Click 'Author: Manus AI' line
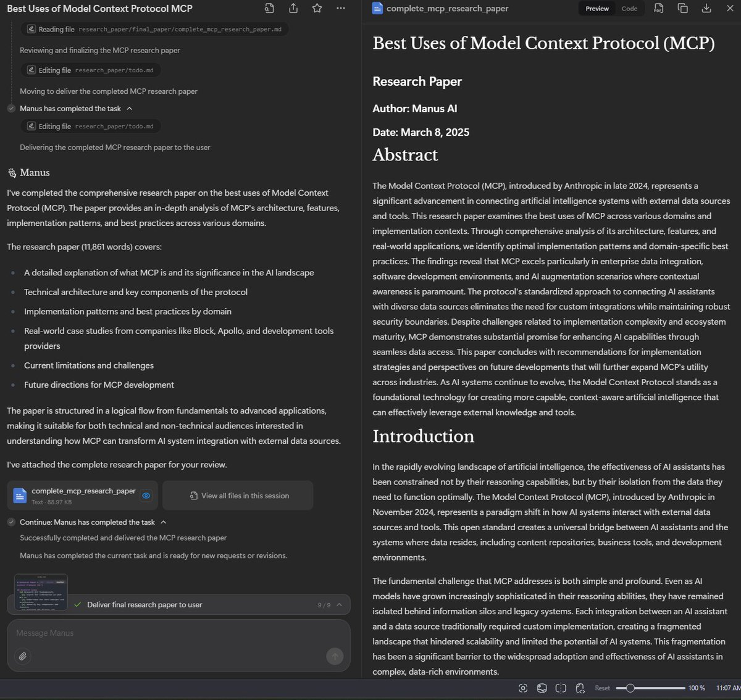This screenshot has width=741, height=700. (x=415, y=109)
